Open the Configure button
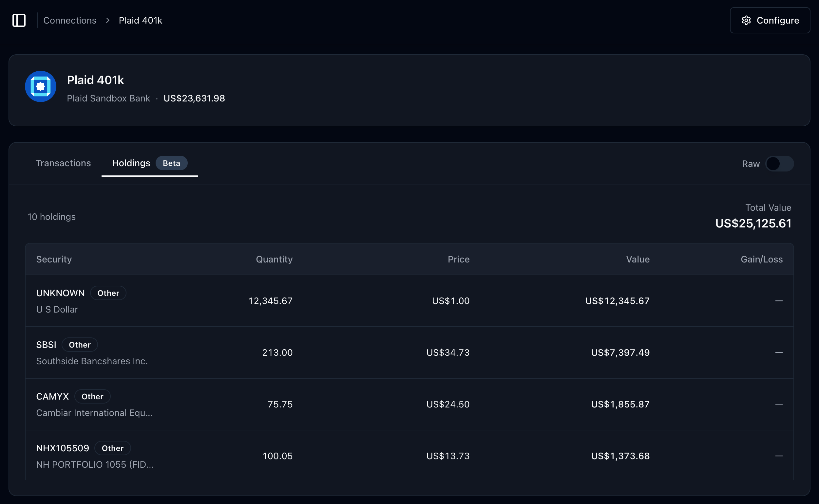The width and height of the screenshot is (819, 504). pyautogui.click(x=770, y=20)
